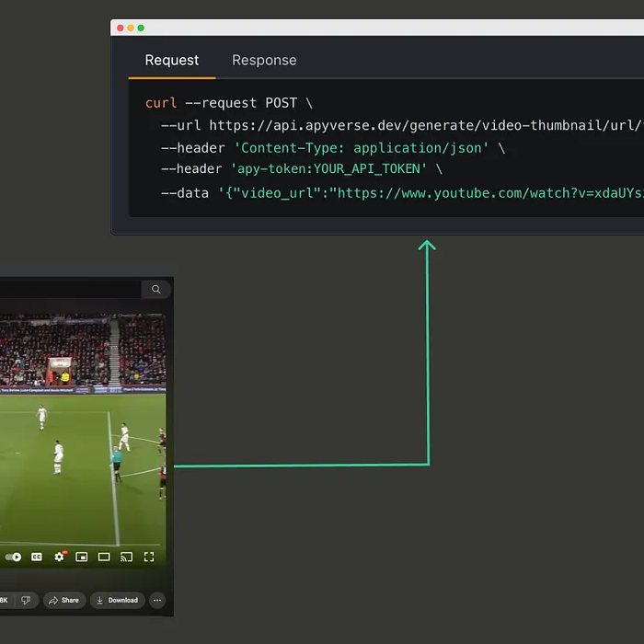This screenshot has height=644, width=644.
Task: Toggle closed captions CC button
Action: (37, 557)
